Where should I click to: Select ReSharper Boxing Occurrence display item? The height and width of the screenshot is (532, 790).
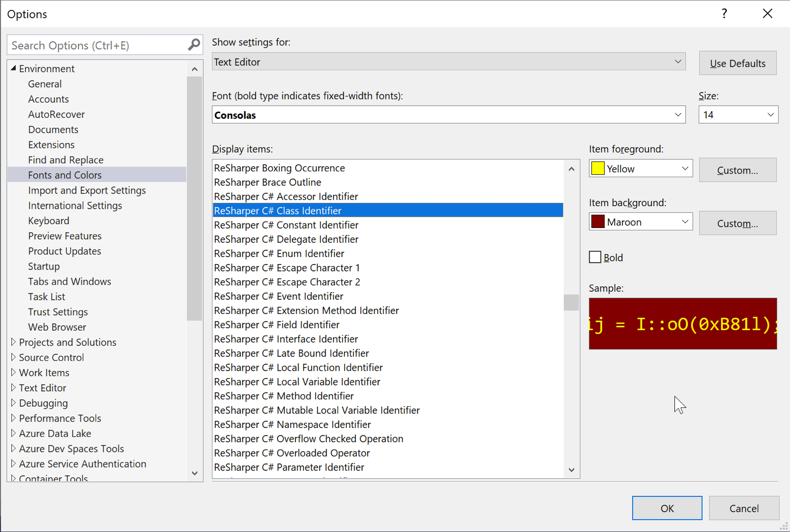(x=388, y=168)
